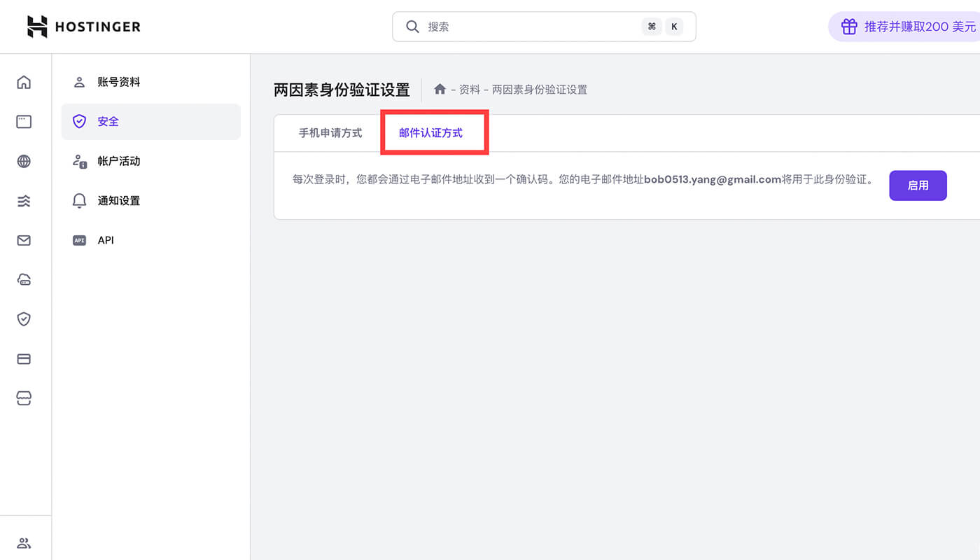
Task: Open the emails envelope icon
Action: click(24, 240)
